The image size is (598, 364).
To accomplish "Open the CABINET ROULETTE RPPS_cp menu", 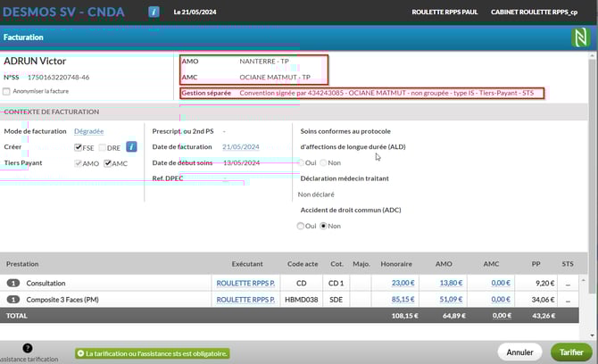I will tap(542, 12).
